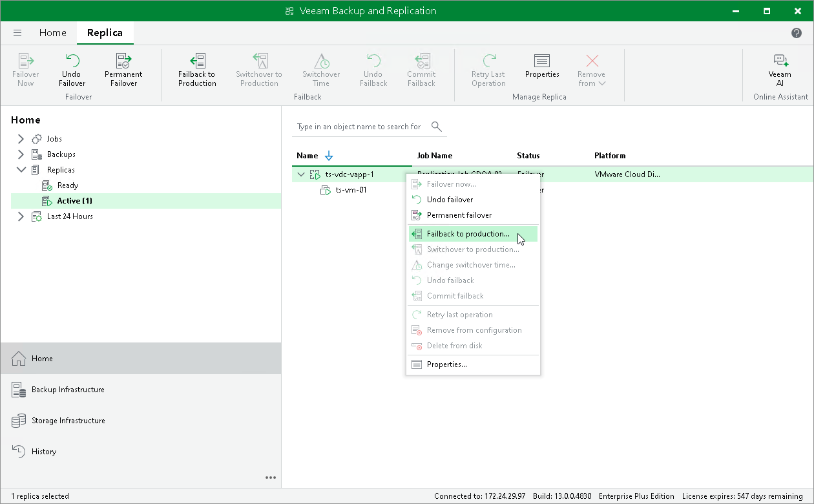Screen dimensions: 814x504
Task: Sort by the Job Name column header
Action: coord(435,156)
